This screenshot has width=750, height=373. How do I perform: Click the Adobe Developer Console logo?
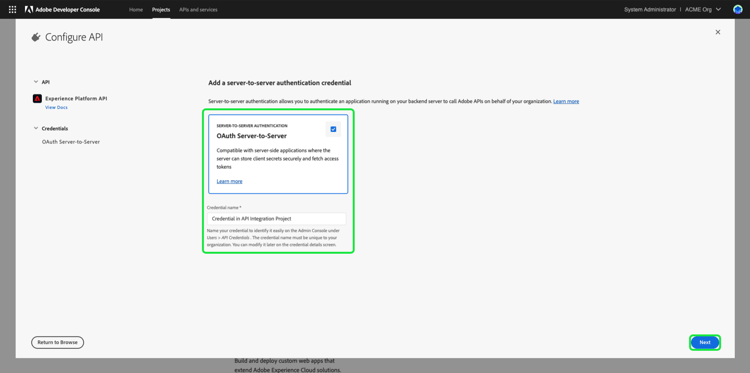point(62,10)
